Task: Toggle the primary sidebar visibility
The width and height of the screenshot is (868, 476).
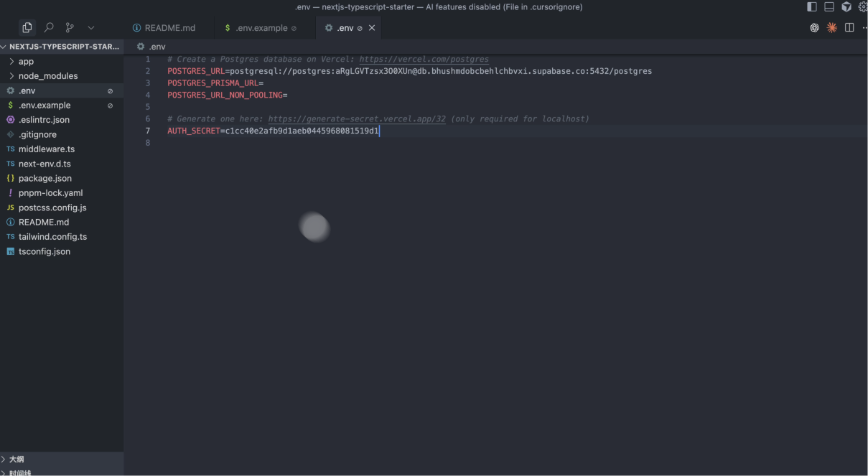Action: (812, 7)
